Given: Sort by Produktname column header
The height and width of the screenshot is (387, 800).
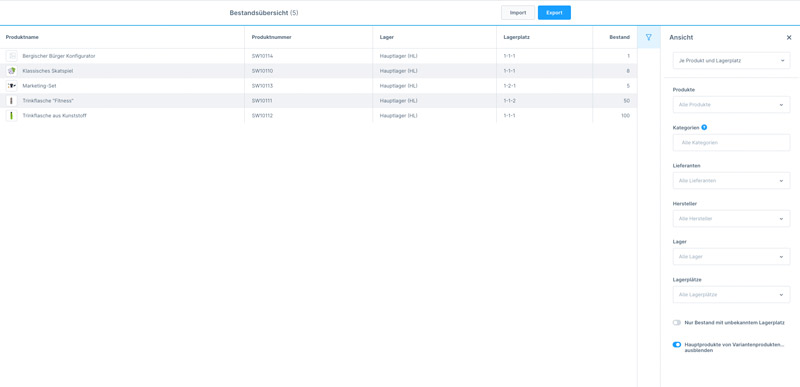Looking at the screenshot, I should pos(22,37).
